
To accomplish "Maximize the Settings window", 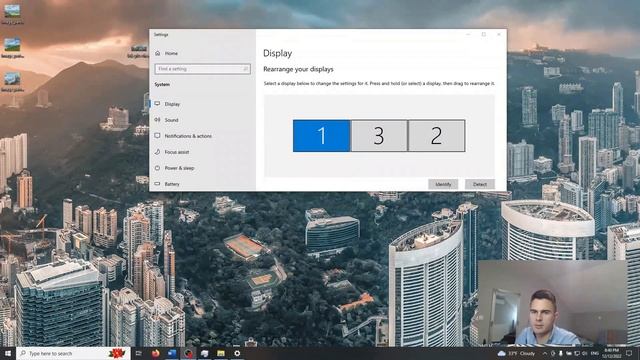I will tap(484, 35).
